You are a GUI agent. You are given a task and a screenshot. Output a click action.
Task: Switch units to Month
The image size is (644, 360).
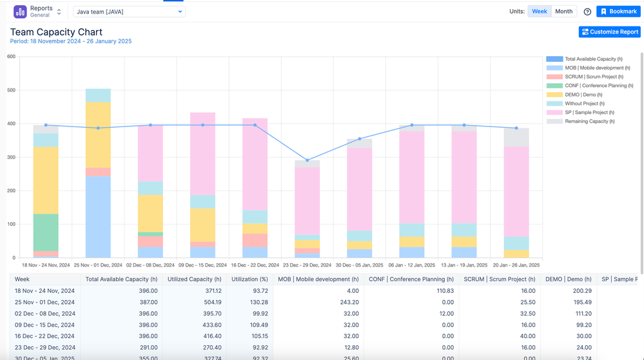point(563,12)
